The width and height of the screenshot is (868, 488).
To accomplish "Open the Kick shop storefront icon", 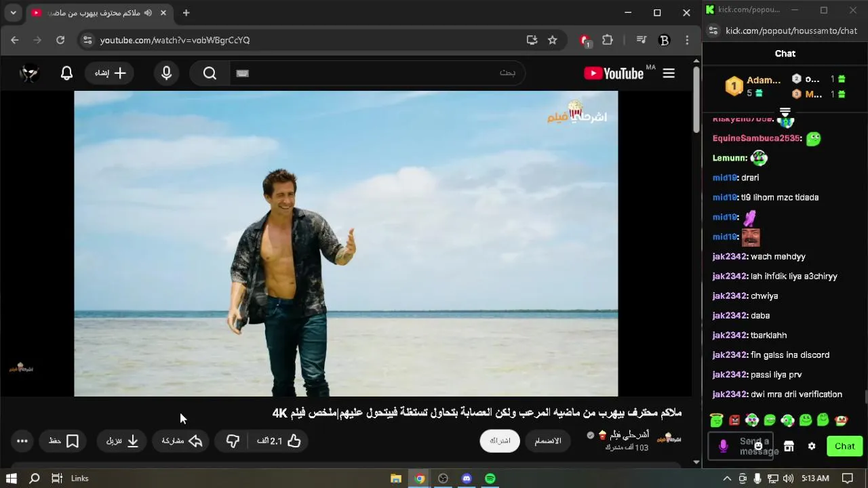I will (789, 446).
